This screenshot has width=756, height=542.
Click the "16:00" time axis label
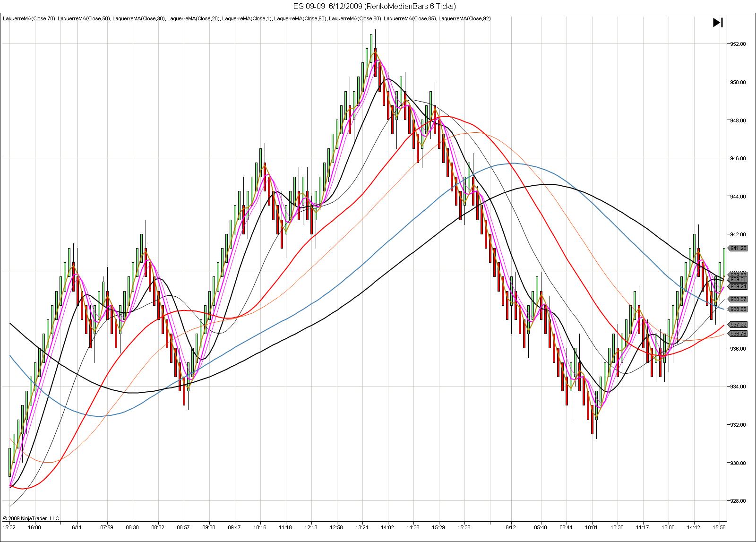pos(34,527)
